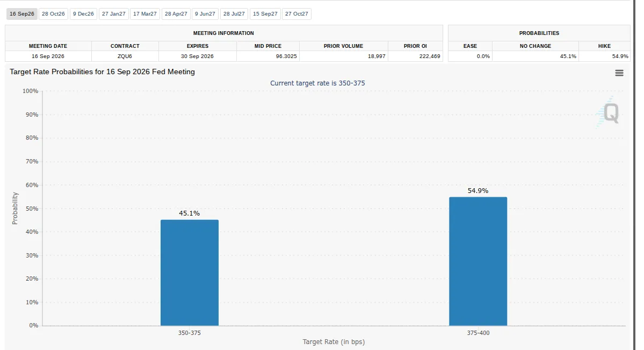Open the 28 Jul27 meeting tab

(234, 14)
